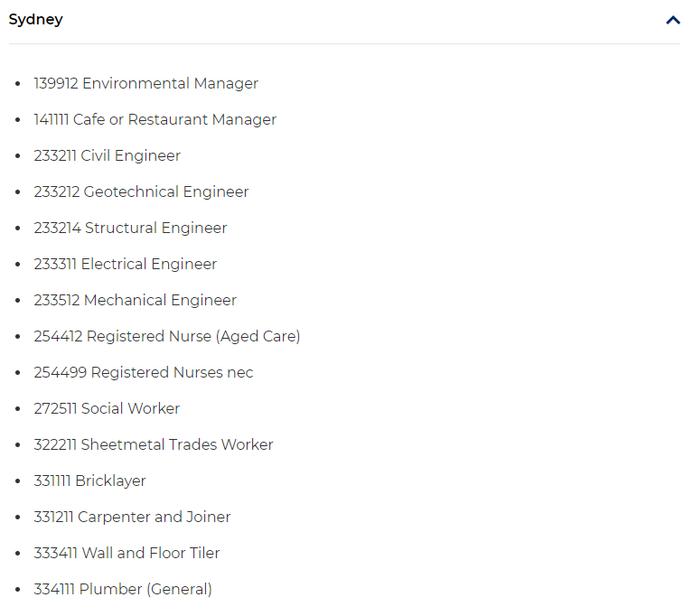Select 233214 Structural Engineer item
Viewport: 693px width, 616px height.
(x=130, y=228)
